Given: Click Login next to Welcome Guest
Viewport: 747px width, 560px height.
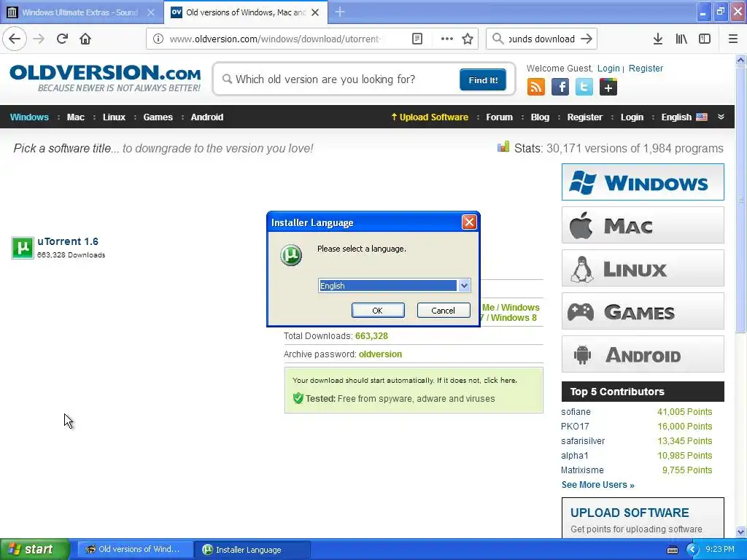Looking at the screenshot, I should point(608,68).
